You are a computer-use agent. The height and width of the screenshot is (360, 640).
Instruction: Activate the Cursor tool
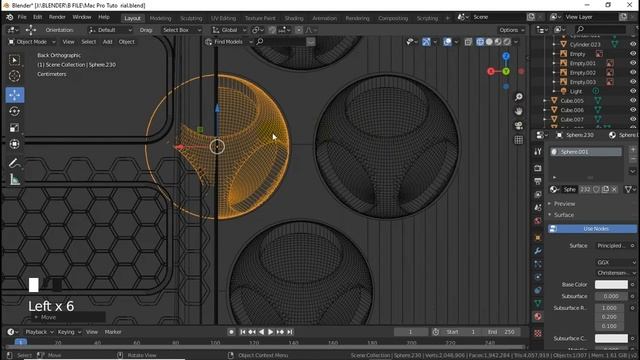tap(15, 76)
